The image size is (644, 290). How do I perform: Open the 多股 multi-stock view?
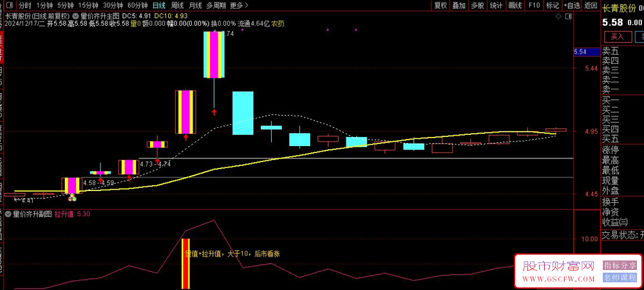pos(477,5)
